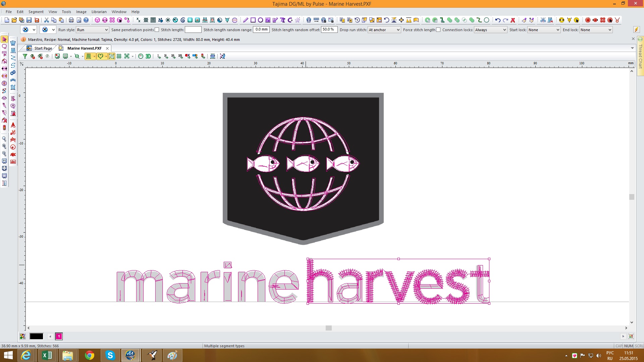The image size is (644, 362).
Task: Click the Open folder icon
Action: tap(14, 20)
